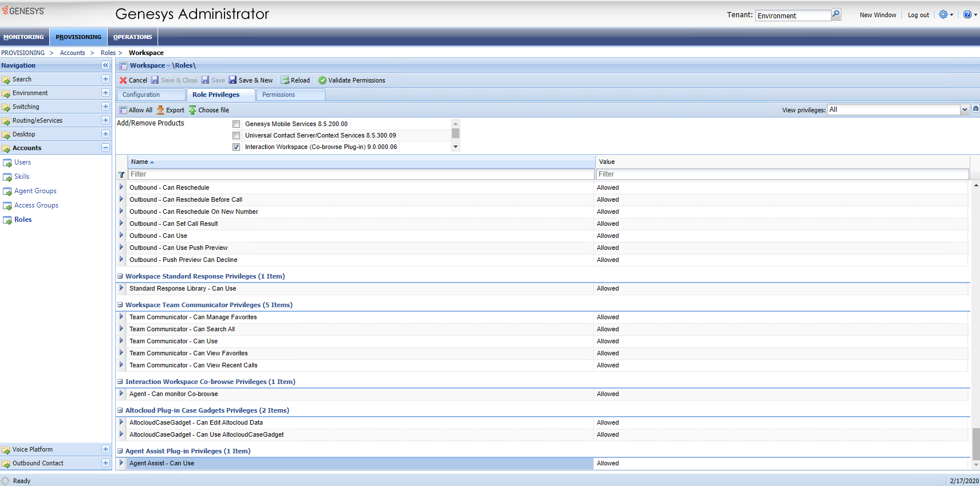Click the tenant search magnifier icon
This screenshot has height=486, width=980.
tap(836, 14)
